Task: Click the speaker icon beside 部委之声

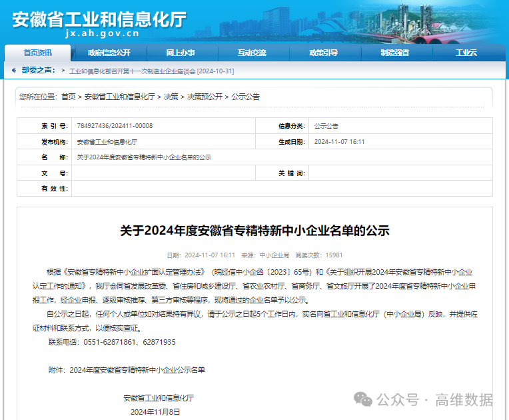Action: (13, 70)
